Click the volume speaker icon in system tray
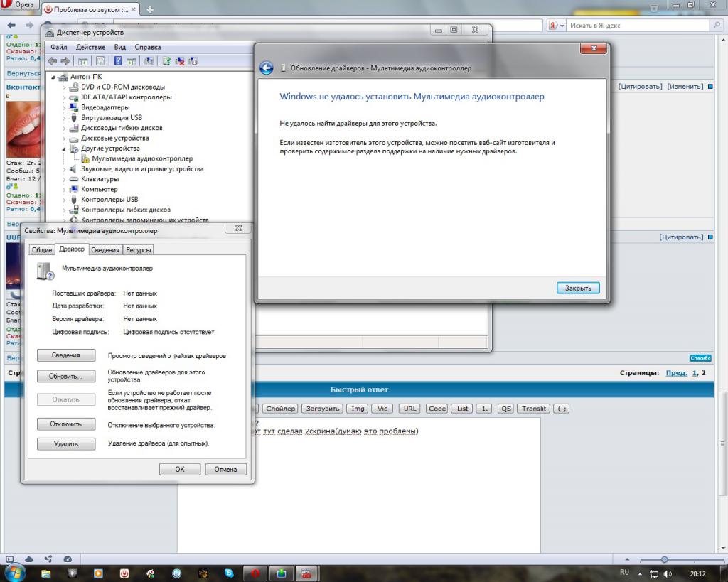728x582 pixels. pyautogui.click(x=667, y=573)
